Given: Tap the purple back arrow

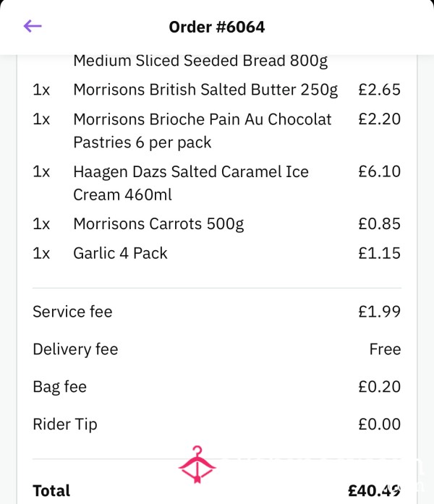Looking at the screenshot, I should (33, 26).
